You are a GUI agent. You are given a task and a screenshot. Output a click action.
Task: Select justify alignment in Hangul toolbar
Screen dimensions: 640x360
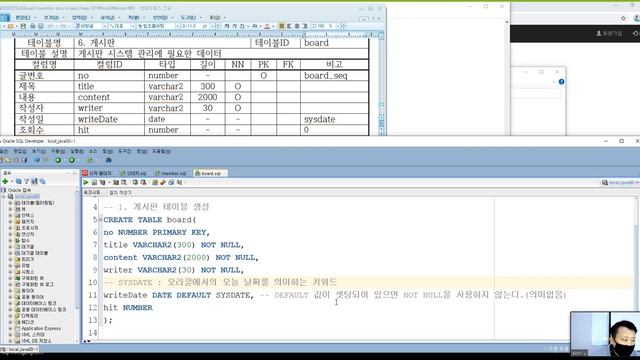point(281,26)
